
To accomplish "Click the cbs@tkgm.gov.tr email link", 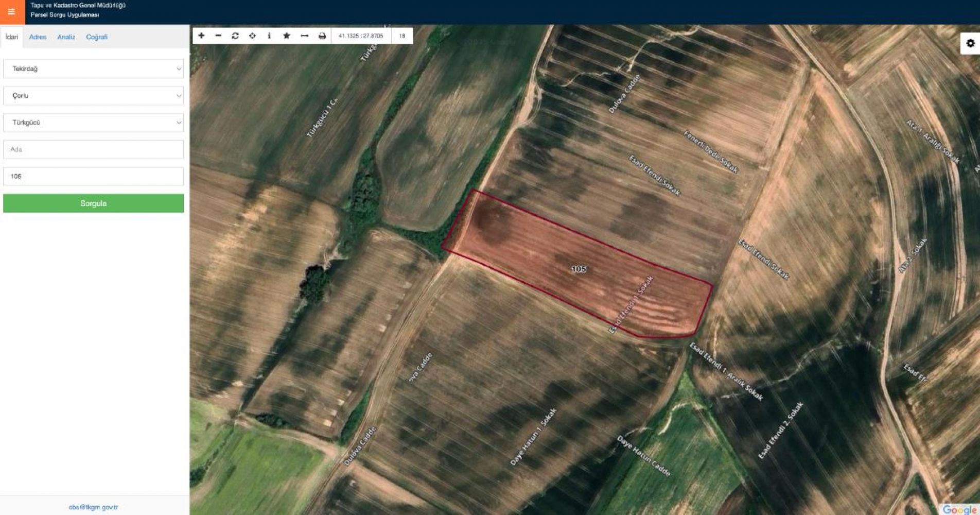I will [93, 507].
